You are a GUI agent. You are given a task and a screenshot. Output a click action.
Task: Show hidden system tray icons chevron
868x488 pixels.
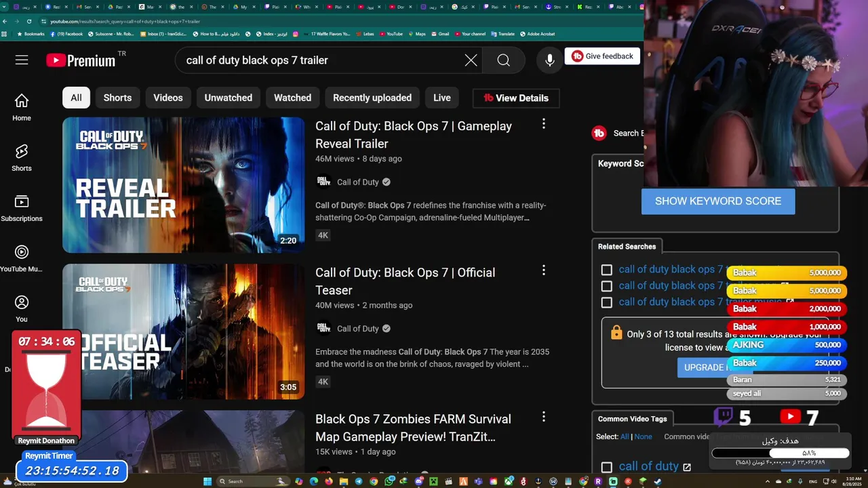tap(768, 481)
